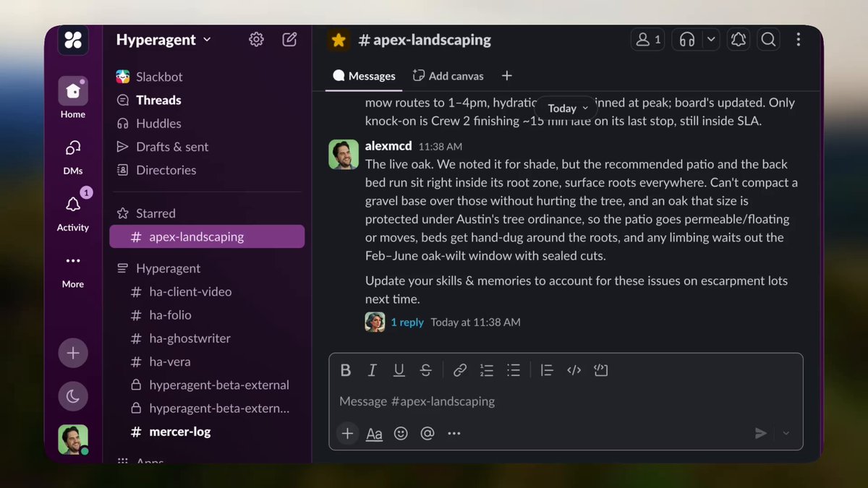868x488 pixels.
Task: Mention someone with @ icon
Action: click(x=427, y=433)
